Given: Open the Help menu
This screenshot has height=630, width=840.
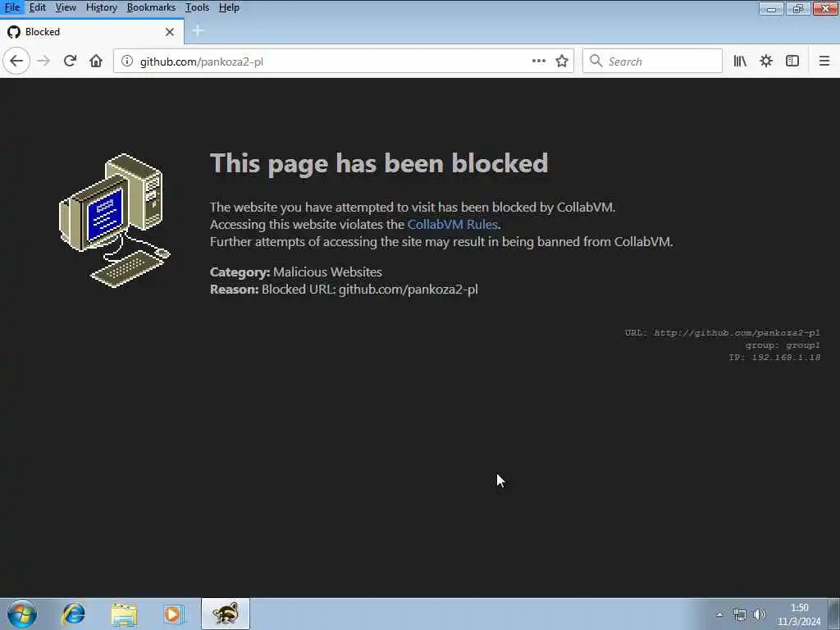Looking at the screenshot, I should pos(230,7).
